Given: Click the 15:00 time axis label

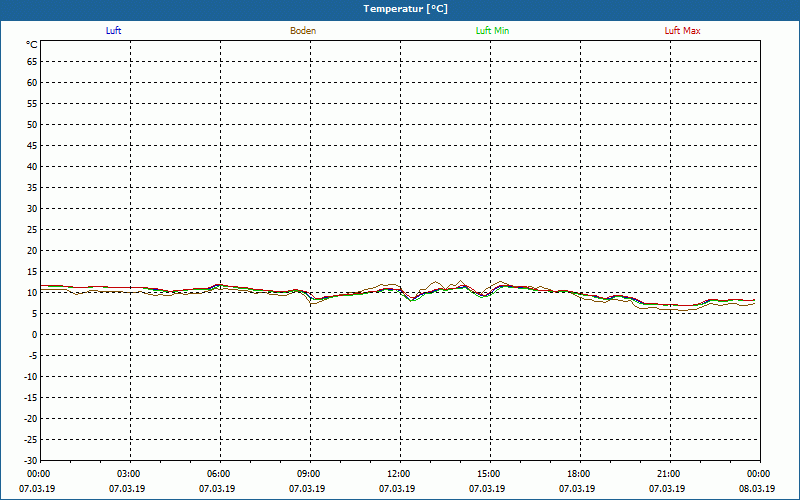Looking at the screenshot, I should click(490, 474).
